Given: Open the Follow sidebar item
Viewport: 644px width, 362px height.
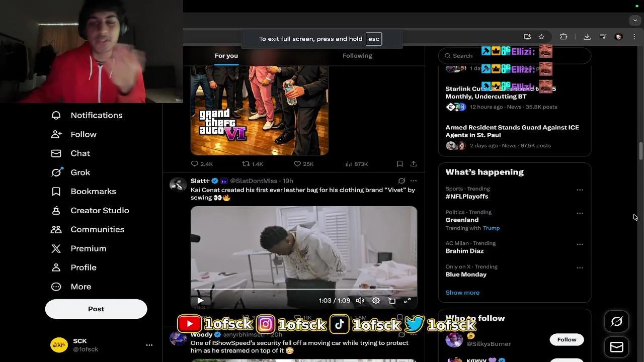Looking at the screenshot, I should (x=73, y=134).
